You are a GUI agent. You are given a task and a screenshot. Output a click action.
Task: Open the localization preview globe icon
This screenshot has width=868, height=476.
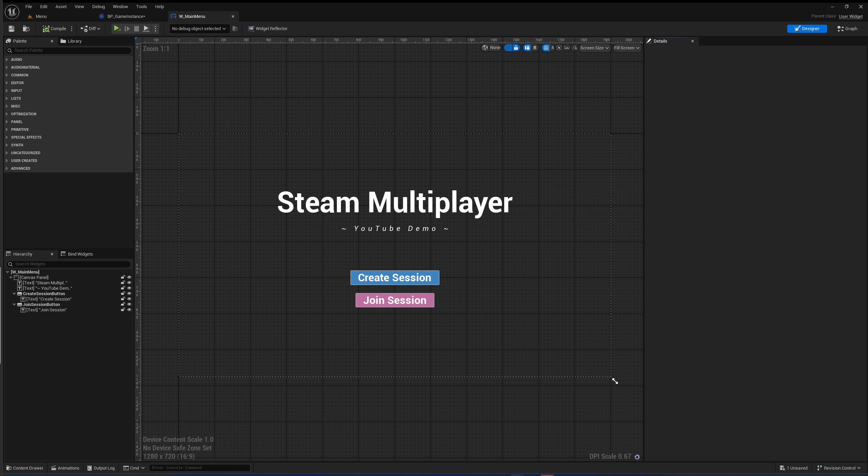click(x=485, y=48)
